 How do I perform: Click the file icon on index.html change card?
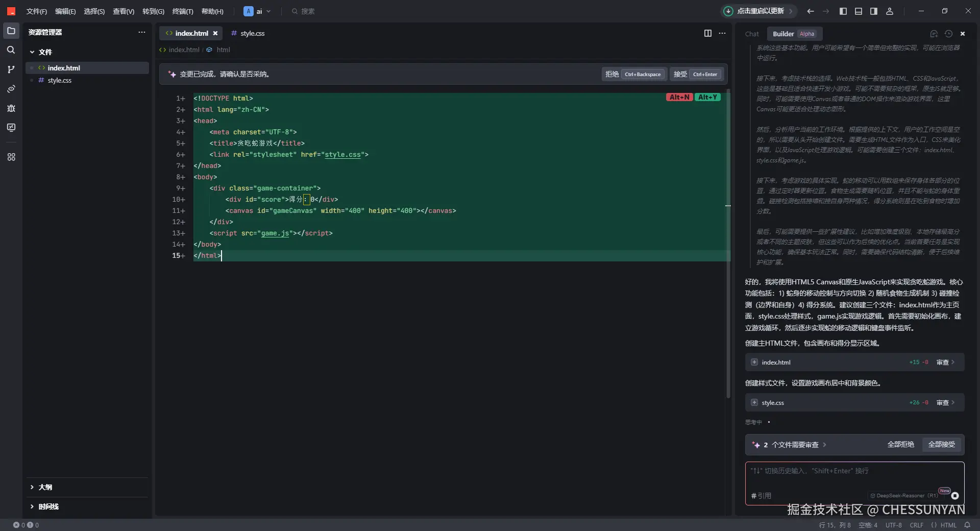tap(754, 362)
